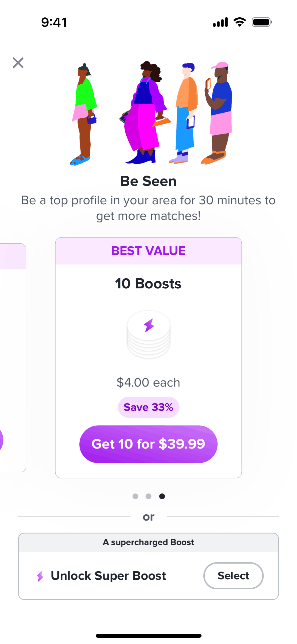Screen dimensions: 297x644
Task: Tap the BEST VALUE card banner
Action: pos(148,251)
